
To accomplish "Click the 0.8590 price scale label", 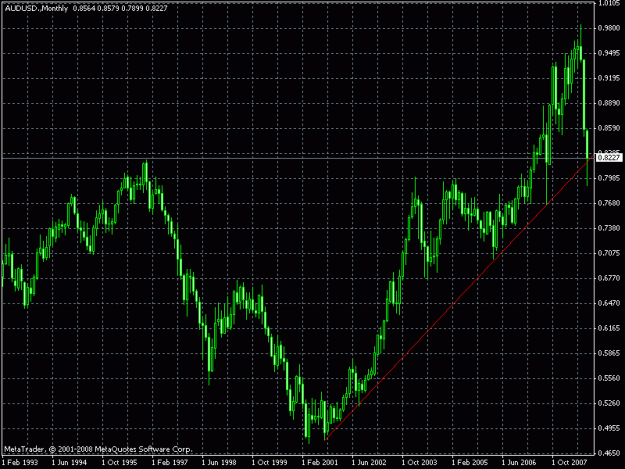I will [x=609, y=128].
